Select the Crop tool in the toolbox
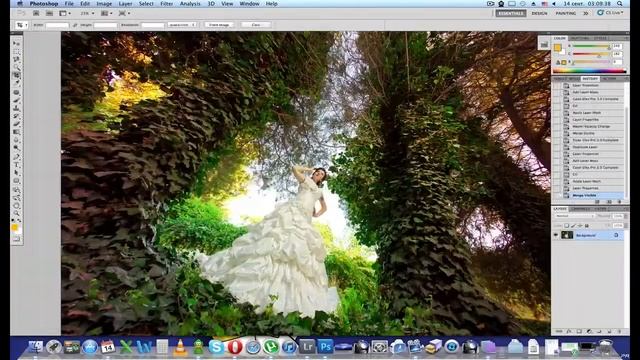Viewport: 640px width, 360px height. (x=16, y=76)
